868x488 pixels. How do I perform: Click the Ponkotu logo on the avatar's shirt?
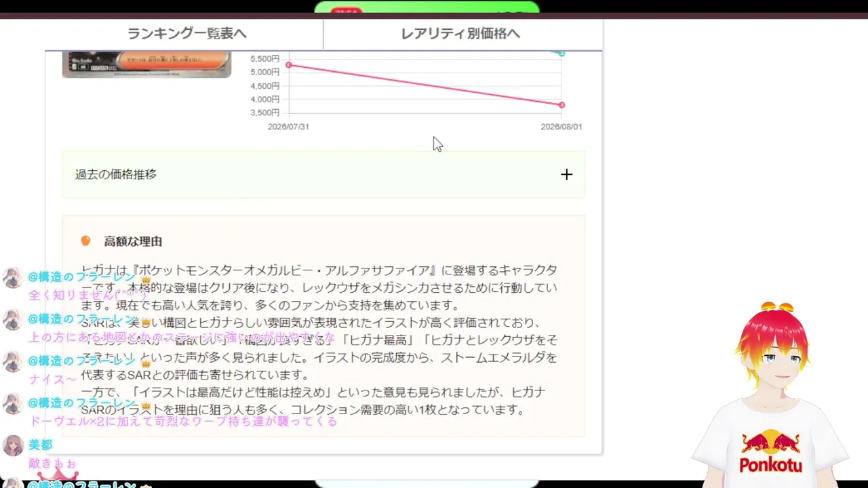770,452
